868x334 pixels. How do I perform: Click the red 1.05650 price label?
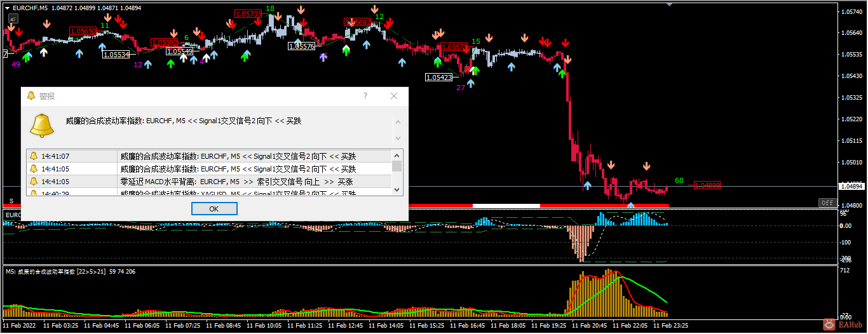coord(83,30)
